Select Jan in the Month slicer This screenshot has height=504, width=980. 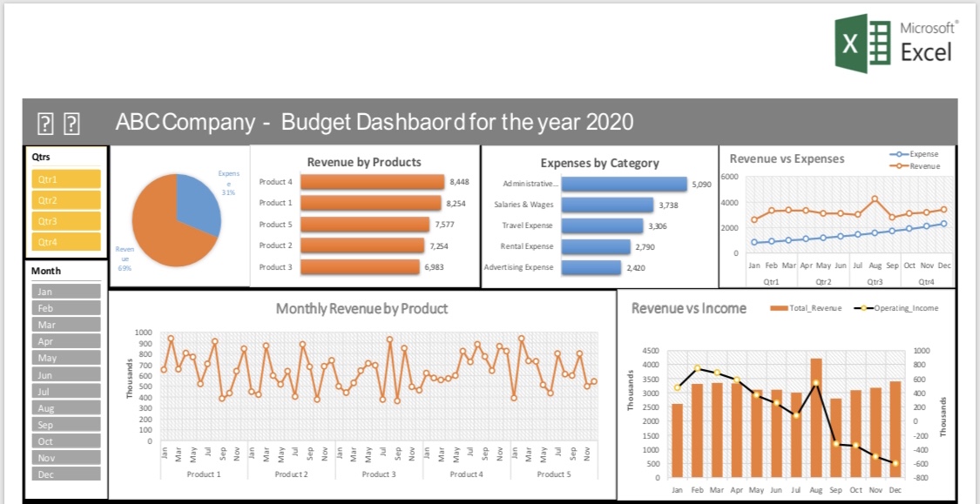tap(65, 292)
